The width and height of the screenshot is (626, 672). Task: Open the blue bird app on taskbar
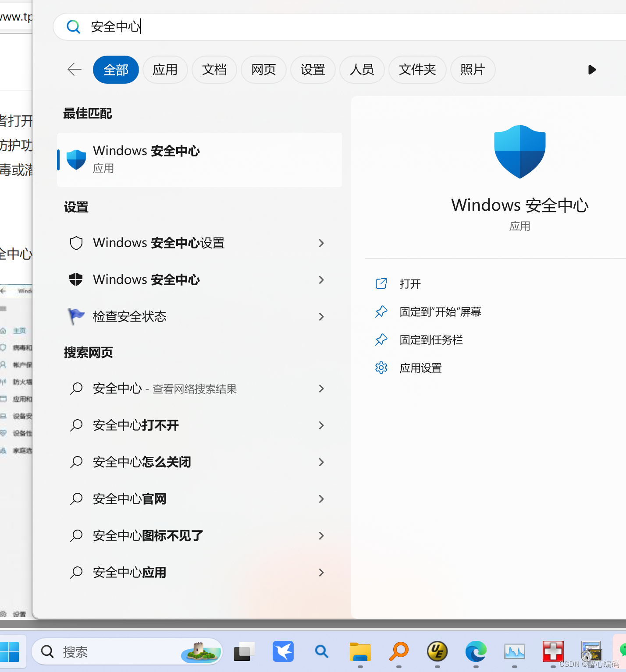pos(283,652)
